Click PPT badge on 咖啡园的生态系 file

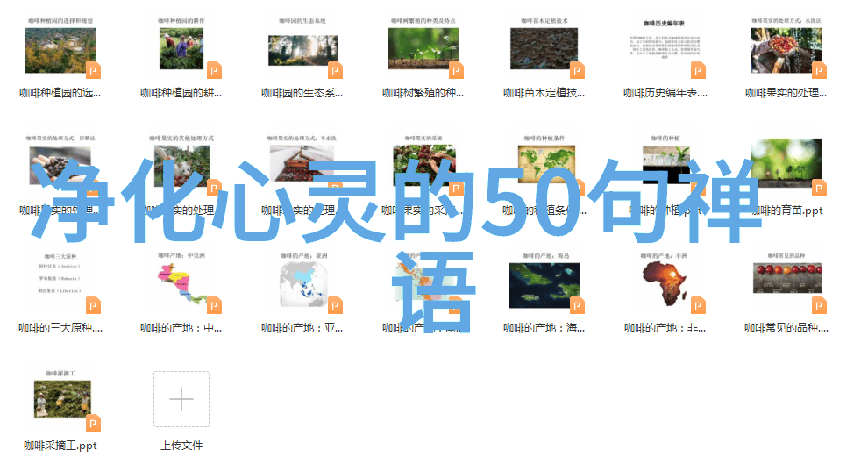[335, 70]
